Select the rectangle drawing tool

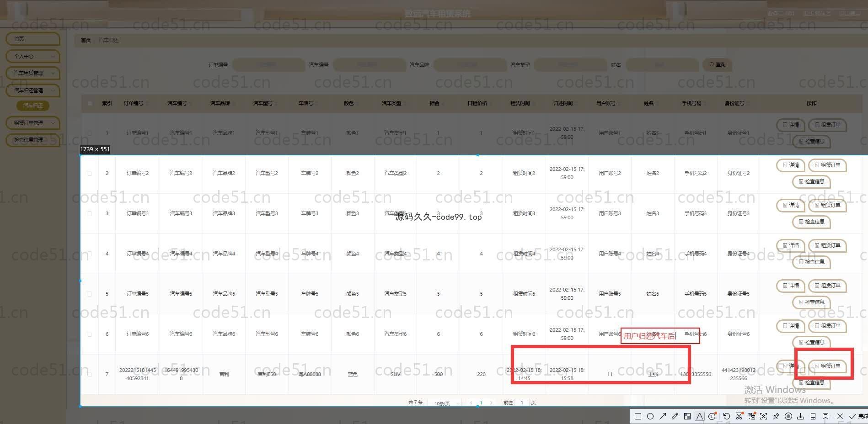click(638, 416)
